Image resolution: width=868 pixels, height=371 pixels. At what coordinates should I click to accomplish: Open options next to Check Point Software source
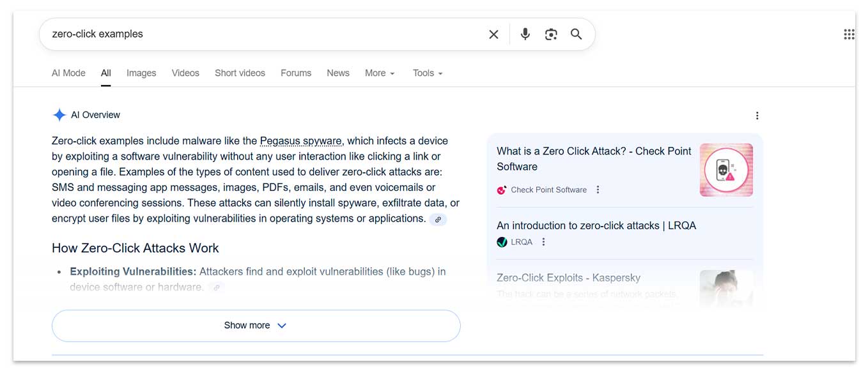[x=598, y=190]
